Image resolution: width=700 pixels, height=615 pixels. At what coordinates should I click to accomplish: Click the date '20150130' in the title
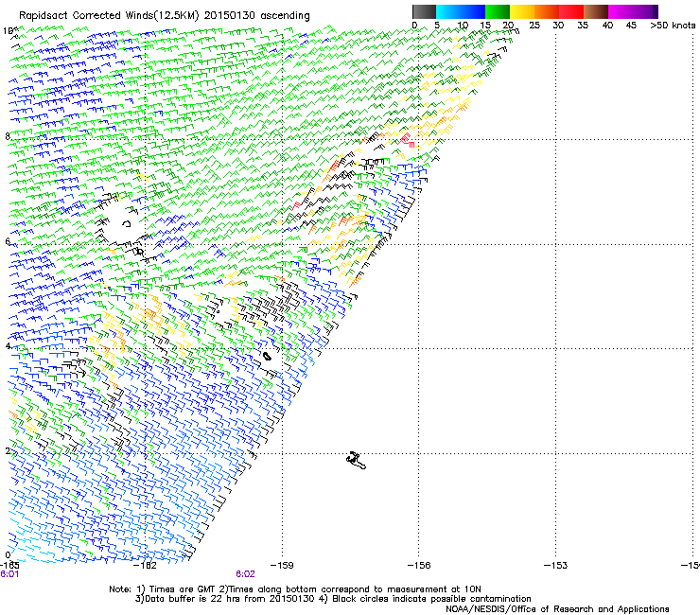230,16
